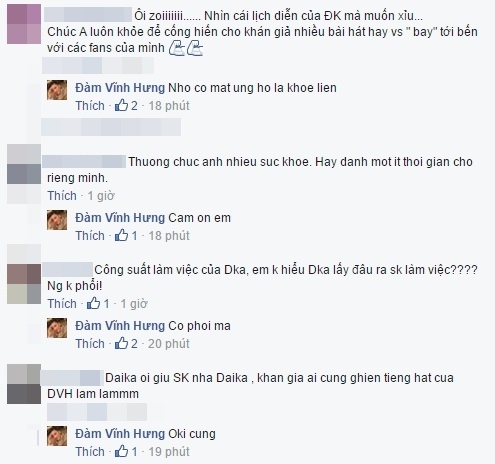
Task: Open Đàm Vĩnh Hưng avatar beside 'Co phoi ma'
Action: (x=57, y=328)
